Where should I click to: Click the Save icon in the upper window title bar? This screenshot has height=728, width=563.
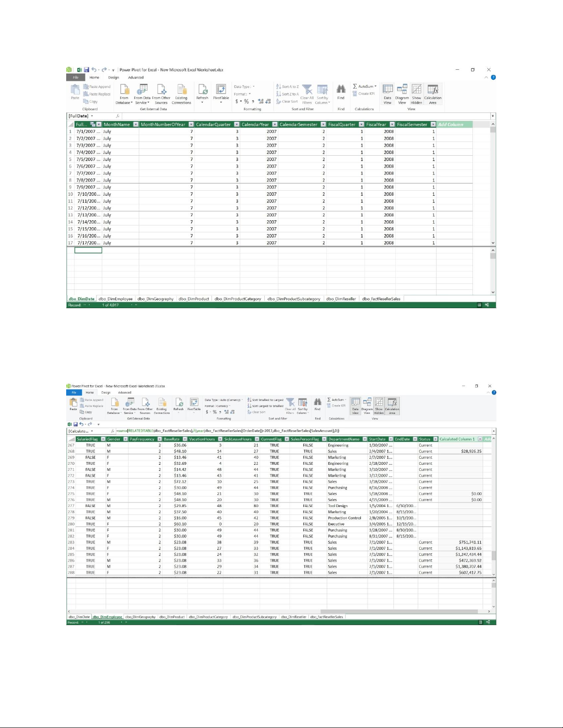86,70
